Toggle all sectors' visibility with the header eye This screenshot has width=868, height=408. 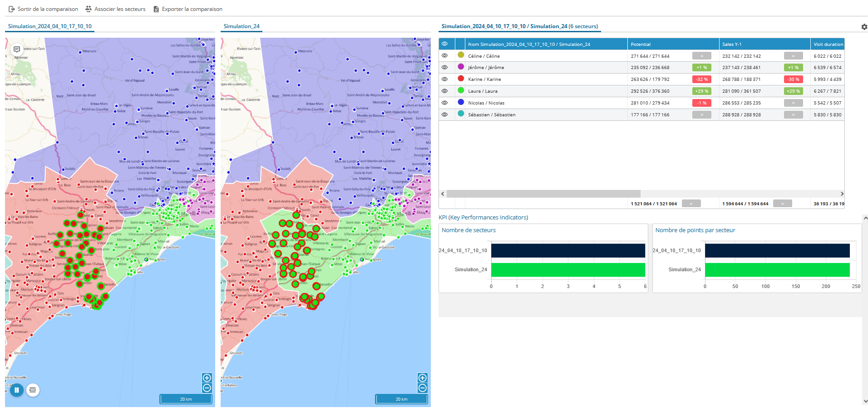(x=445, y=44)
